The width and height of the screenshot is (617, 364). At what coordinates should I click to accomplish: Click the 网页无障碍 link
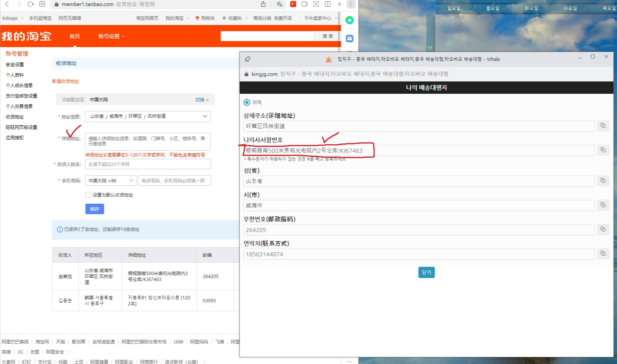pos(70,18)
